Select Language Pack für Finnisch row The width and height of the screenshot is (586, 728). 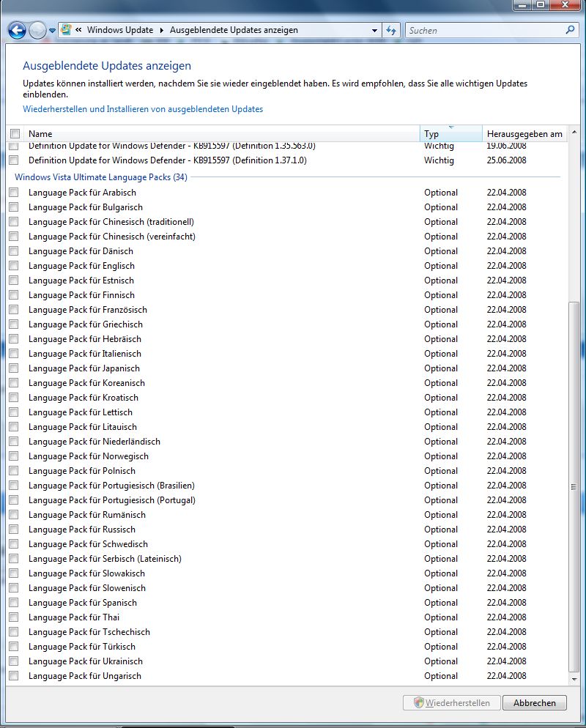(287, 295)
